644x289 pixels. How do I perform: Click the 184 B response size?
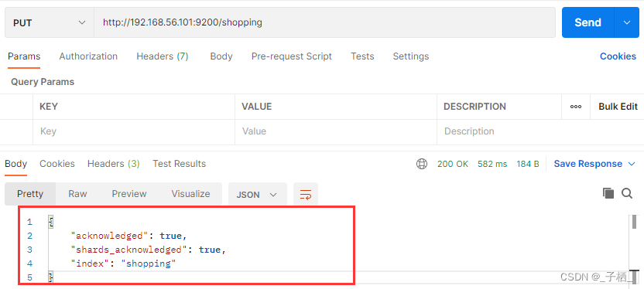click(x=528, y=164)
